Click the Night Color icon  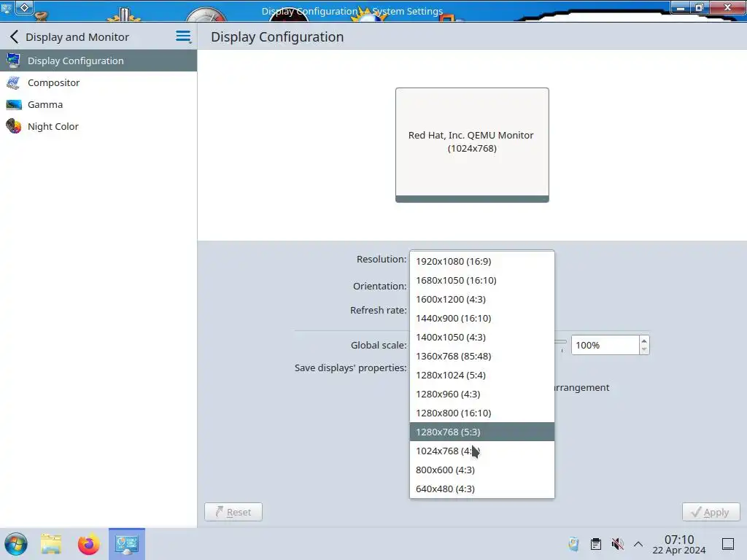pyautogui.click(x=13, y=126)
